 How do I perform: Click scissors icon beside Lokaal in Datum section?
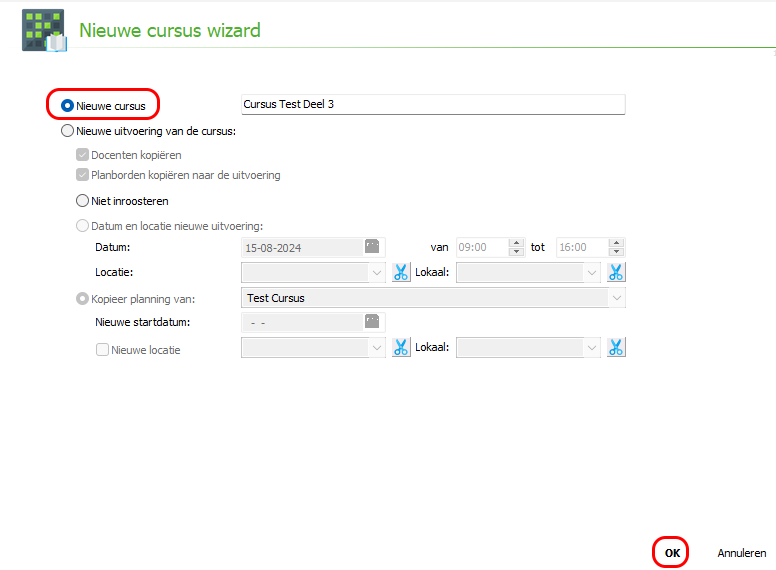616,272
